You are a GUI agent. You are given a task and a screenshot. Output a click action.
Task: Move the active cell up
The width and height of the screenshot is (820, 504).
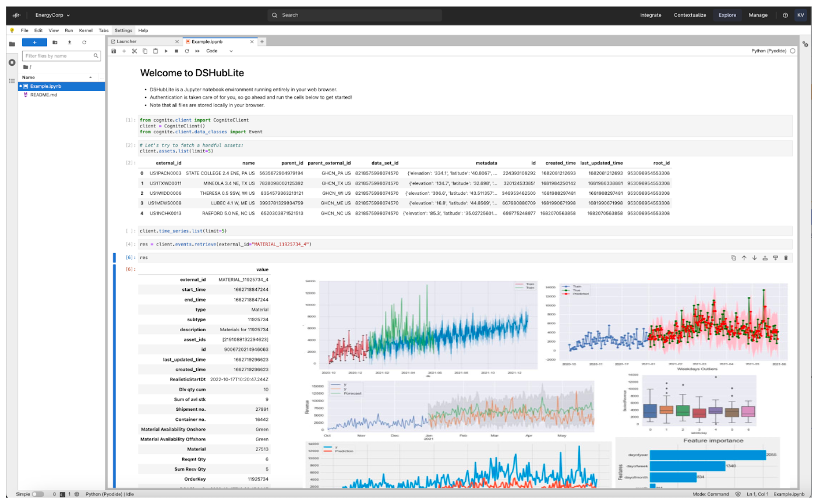click(x=744, y=258)
